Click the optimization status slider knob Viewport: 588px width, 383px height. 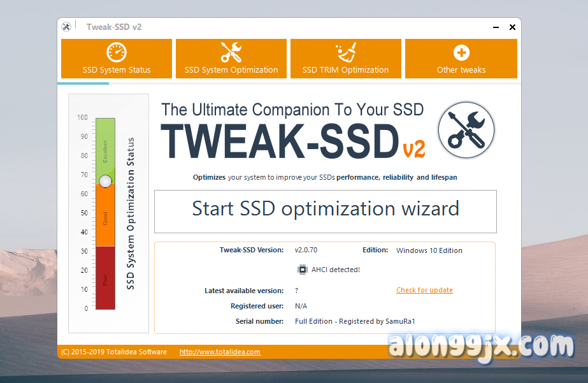tap(106, 182)
